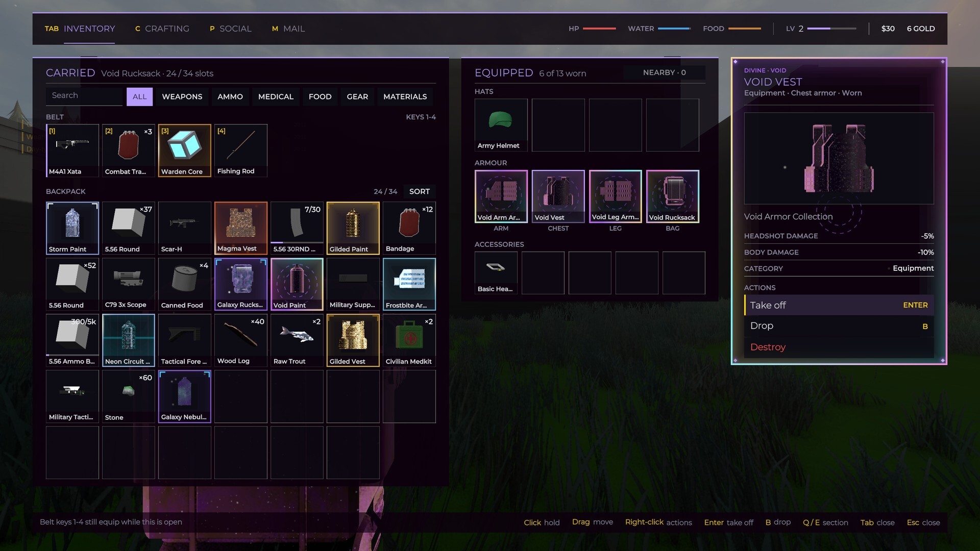Select the Storm Paint item
Viewport: 980px width, 551px height.
(x=72, y=228)
